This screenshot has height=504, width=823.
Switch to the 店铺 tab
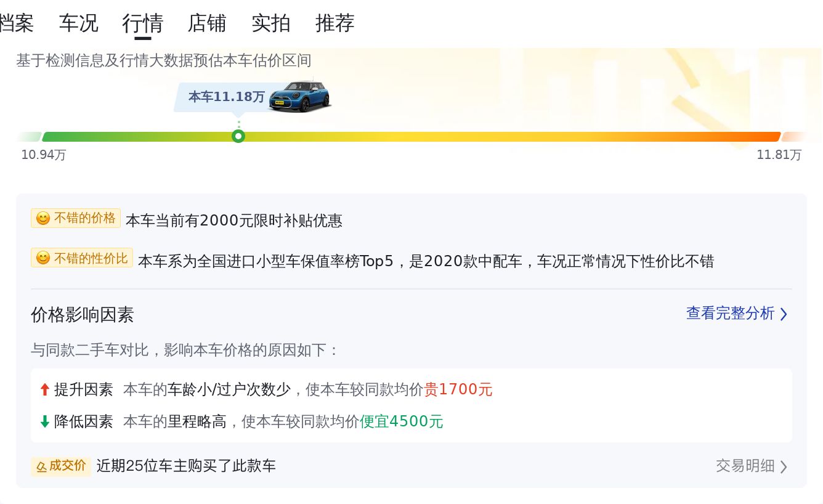207,23
